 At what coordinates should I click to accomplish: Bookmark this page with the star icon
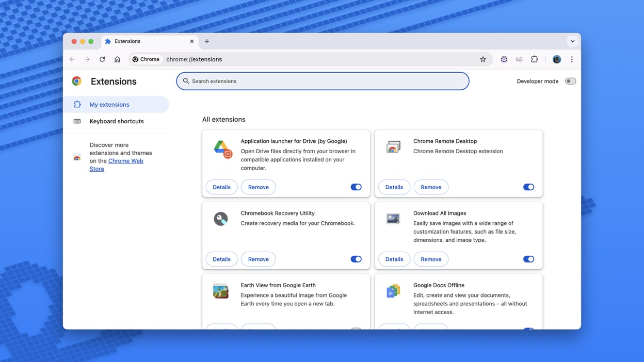(483, 59)
